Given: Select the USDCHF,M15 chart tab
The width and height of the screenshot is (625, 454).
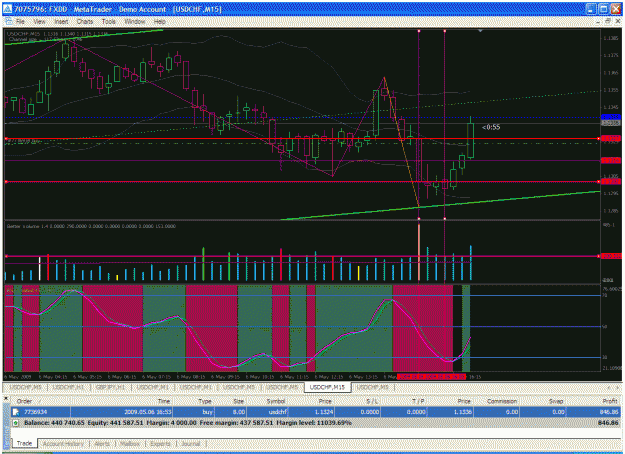Looking at the screenshot, I should pyautogui.click(x=327, y=387).
